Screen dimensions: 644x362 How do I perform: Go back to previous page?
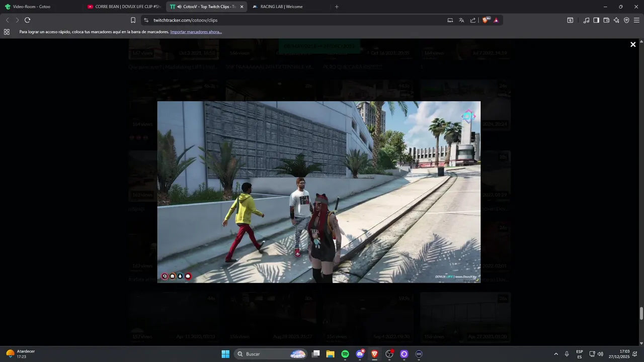(x=7, y=20)
